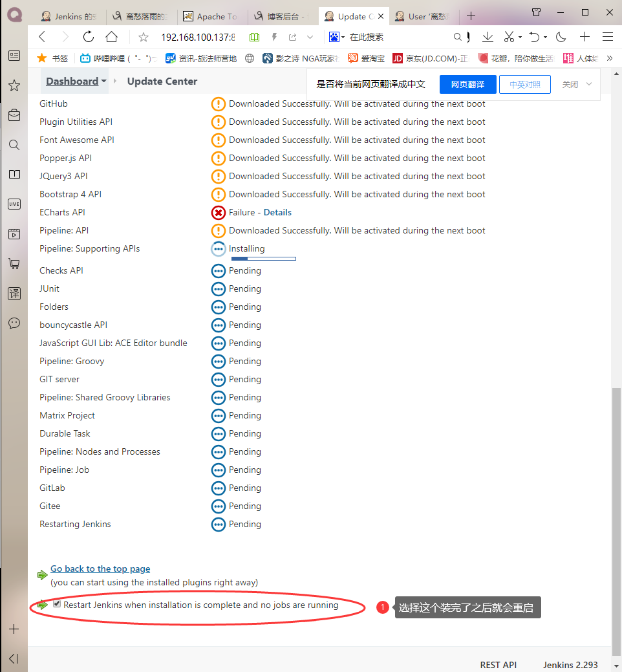The image size is (622, 672).
Task: Open the Dashboard breadcrumb link
Action: pos(72,81)
